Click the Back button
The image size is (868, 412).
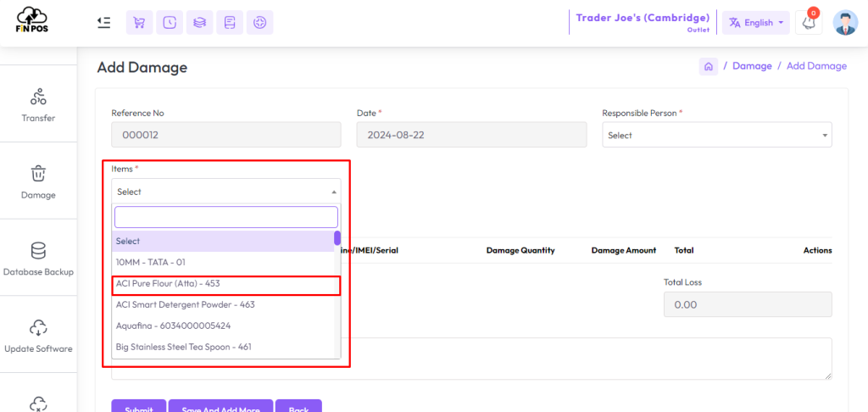[298, 406]
